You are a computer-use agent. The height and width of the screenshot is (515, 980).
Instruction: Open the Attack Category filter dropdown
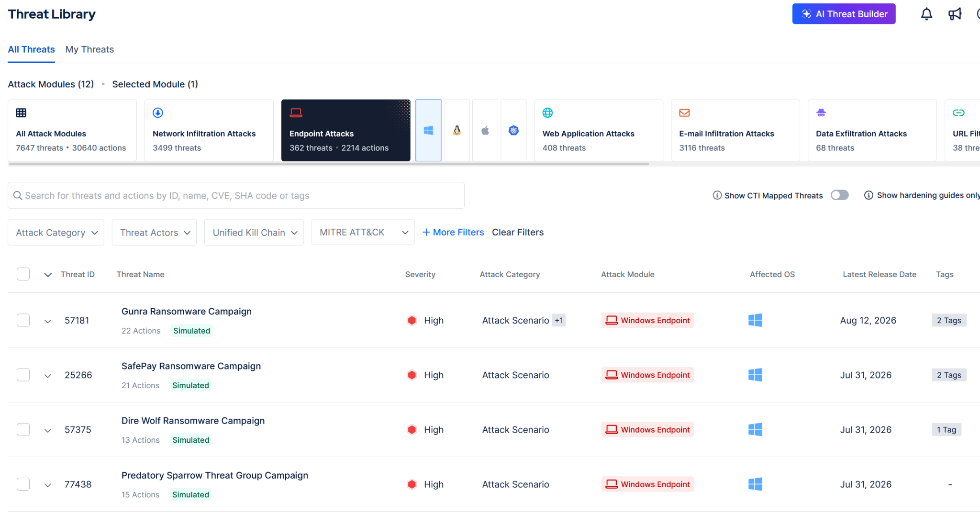click(x=56, y=233)
